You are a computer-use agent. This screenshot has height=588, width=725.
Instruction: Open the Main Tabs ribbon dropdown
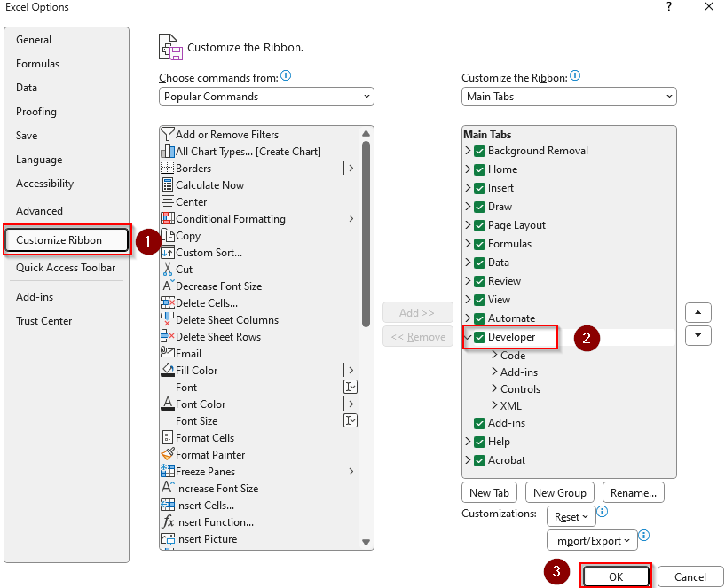click(569, 97)
